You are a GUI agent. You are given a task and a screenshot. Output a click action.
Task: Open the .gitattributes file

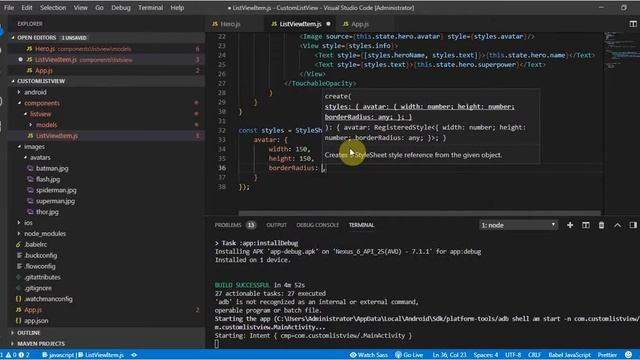click(x=106, y=277)
